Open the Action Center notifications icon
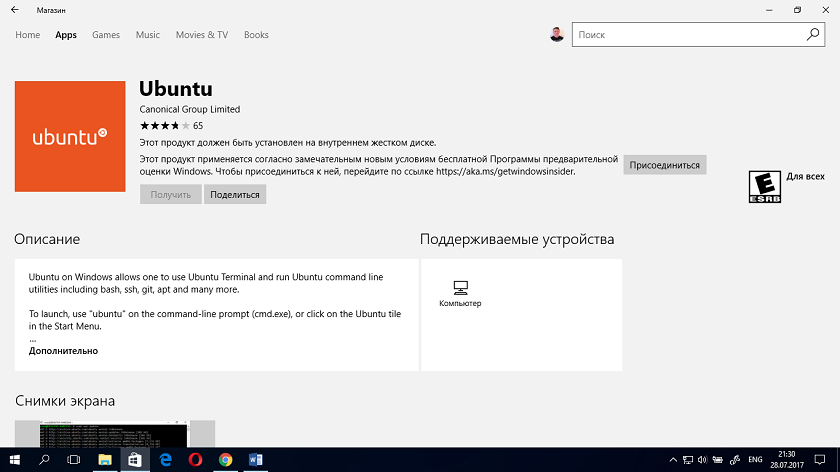This screenshot has width=840, height=472. 820,460
